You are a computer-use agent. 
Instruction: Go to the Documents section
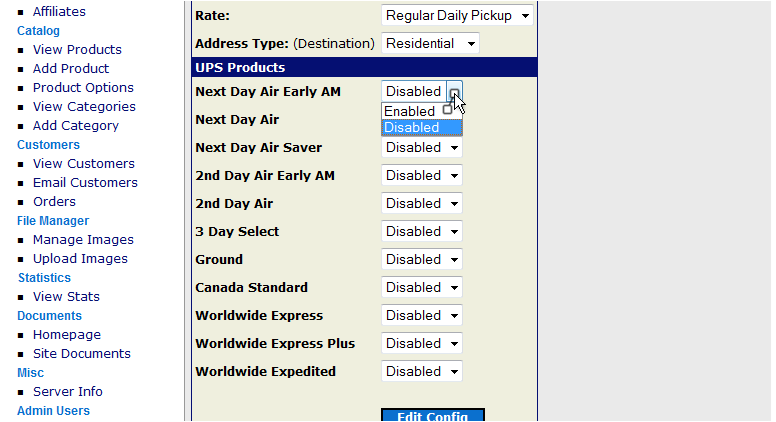(x=49, y=316)
